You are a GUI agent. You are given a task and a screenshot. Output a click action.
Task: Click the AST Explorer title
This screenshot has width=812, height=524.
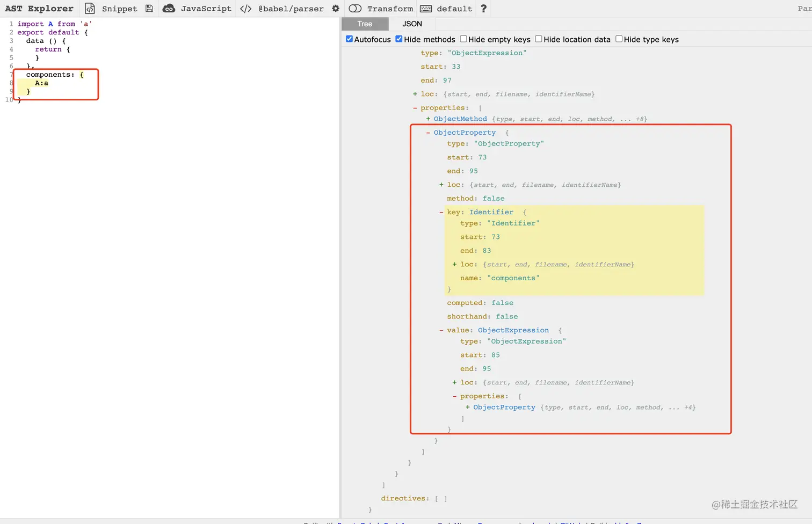click(39, 9)
